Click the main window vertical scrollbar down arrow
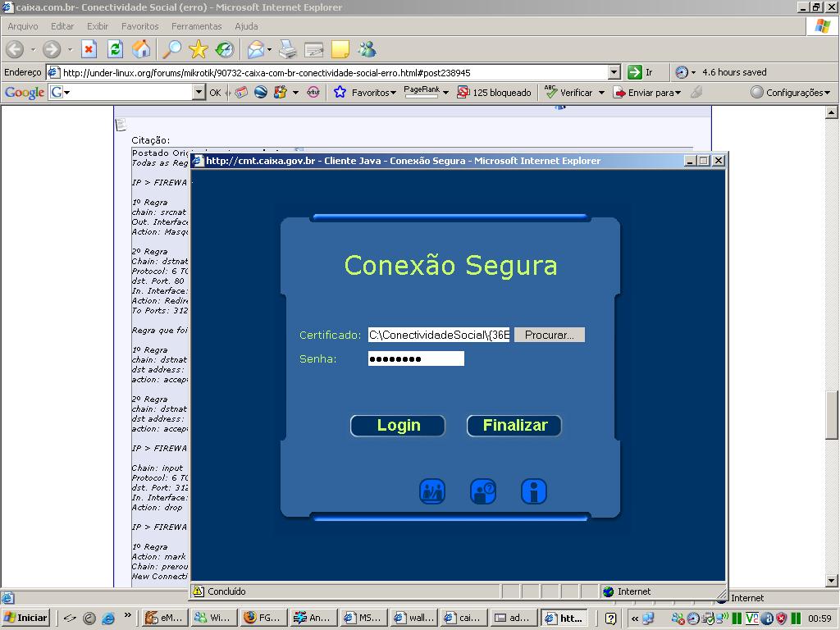 [832, 580]
